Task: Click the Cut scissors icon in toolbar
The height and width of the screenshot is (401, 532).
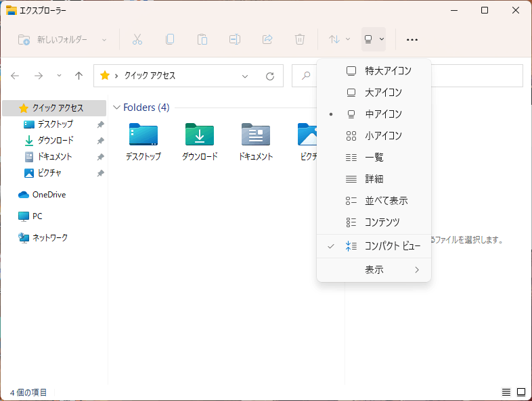Action: [137, 39]
